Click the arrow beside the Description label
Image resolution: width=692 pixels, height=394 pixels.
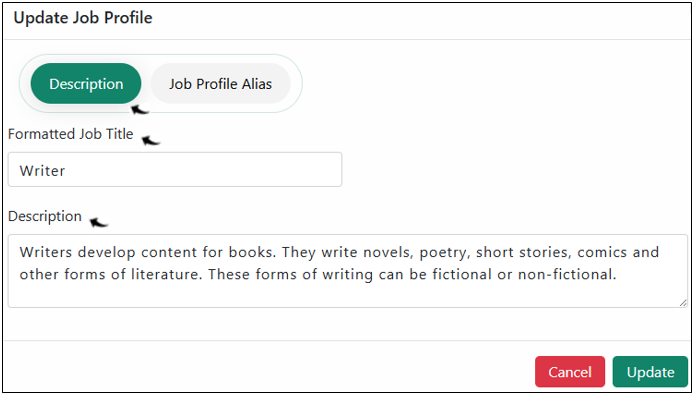(99, 222)
